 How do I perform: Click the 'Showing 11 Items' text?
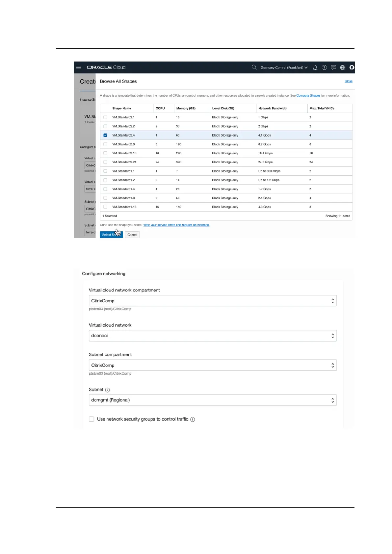click(338, 216)
